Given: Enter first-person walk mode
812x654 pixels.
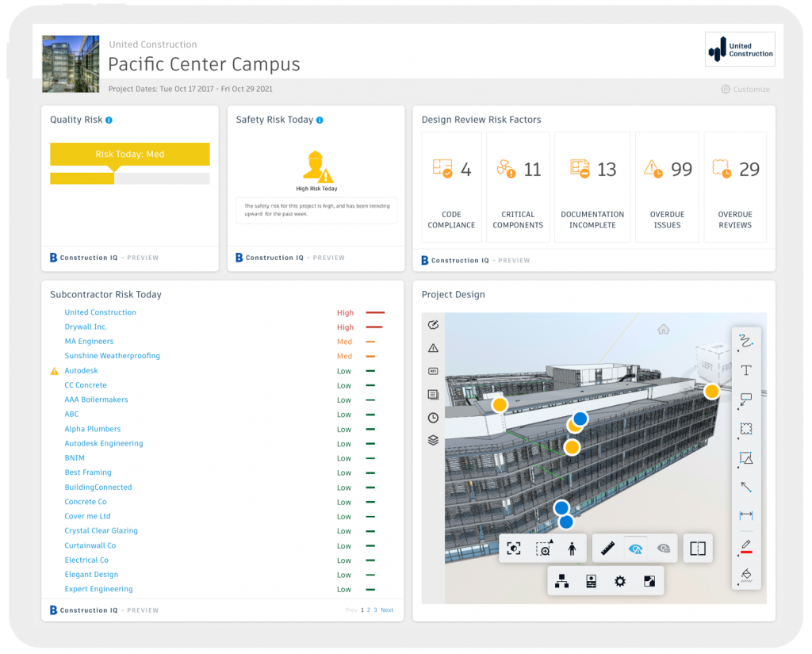Looking at the screenshot, I should (572, 547).
